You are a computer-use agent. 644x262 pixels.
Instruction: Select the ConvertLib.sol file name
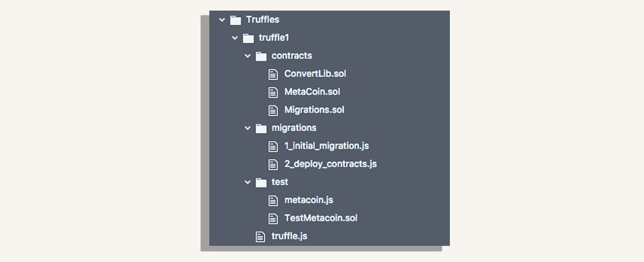pos(315,74)
